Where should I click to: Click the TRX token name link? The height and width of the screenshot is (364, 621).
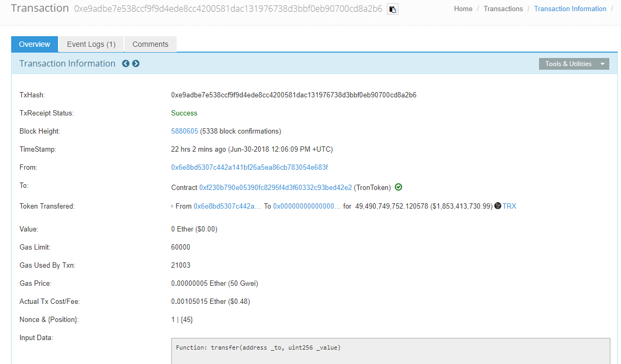(510, 206)
